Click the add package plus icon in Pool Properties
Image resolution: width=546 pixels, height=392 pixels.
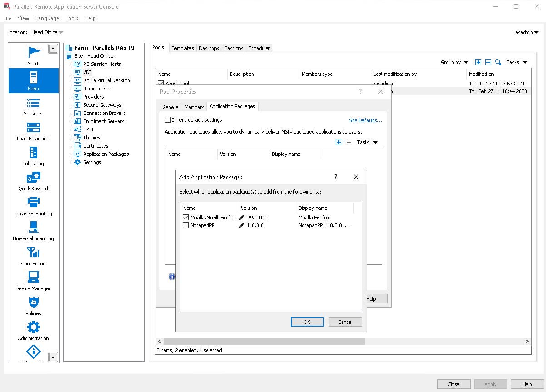(339, 142)
